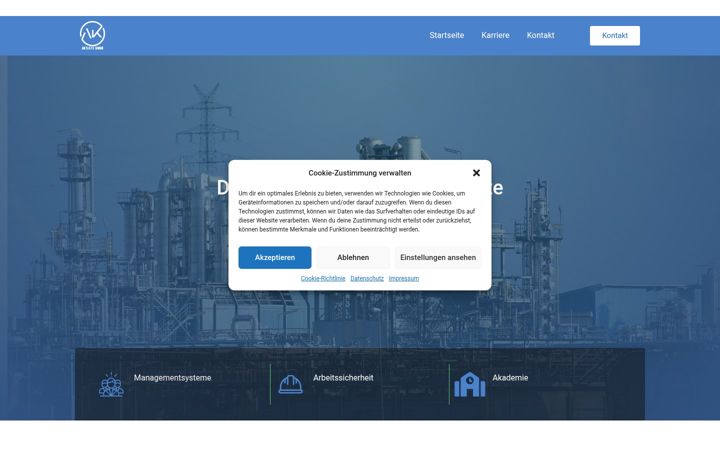
Task: Decline cookies with Ablehnen button
Action: pyautogui.click(x=353, y=258)
